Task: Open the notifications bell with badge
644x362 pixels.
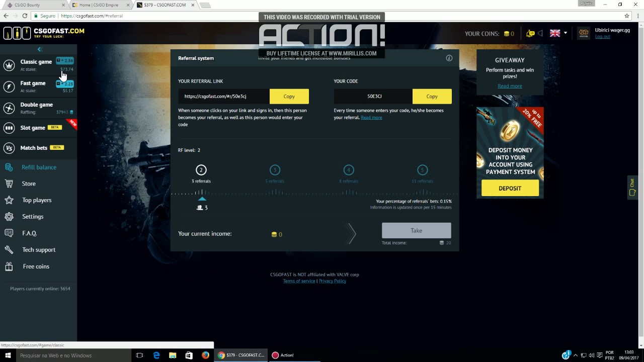Action: coord(530,34)
